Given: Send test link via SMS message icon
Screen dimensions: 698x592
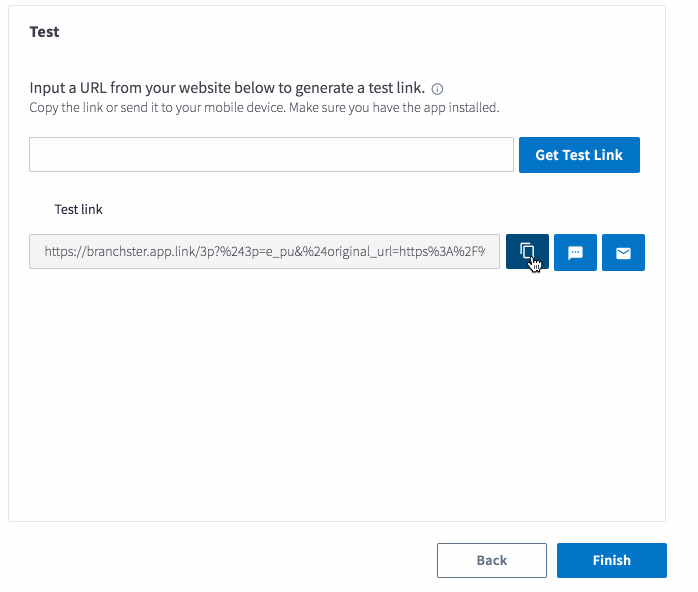Looking at the screenshot, I should coord(575,252).
